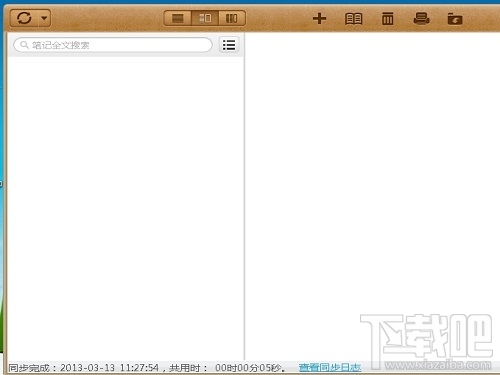Viewport: 500px width, 375px height.
Task: Click the folder sync icon in toolbar
Action: pyautogui.click(x=455, y=19)
